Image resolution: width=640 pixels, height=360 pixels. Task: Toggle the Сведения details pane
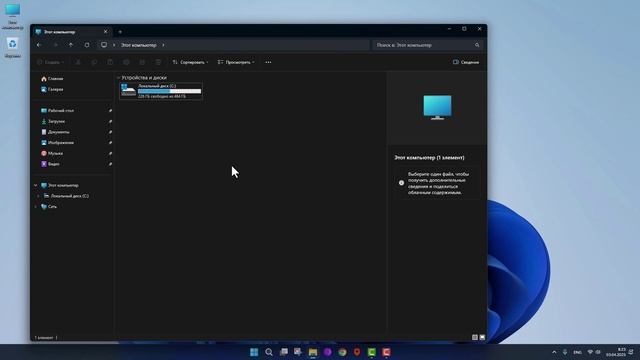(x=466, y=62)
